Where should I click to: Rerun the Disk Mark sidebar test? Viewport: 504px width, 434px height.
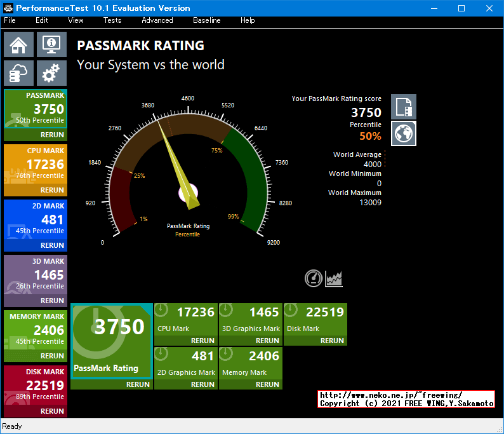tap(52, 411)
